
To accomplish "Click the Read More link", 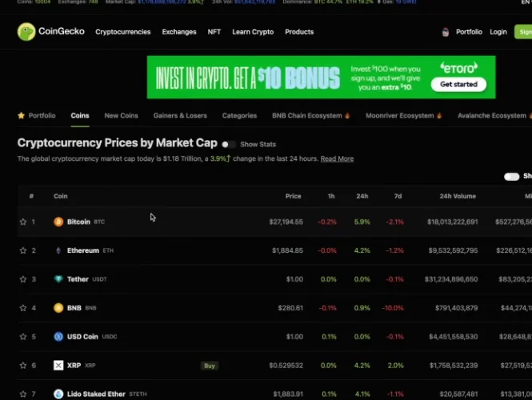I will [337, 158].
